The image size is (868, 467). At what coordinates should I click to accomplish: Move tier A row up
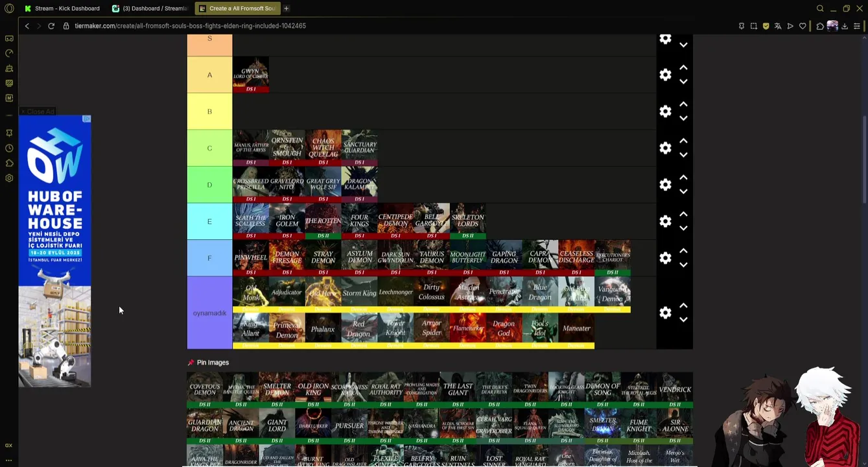tap(683, 67)
